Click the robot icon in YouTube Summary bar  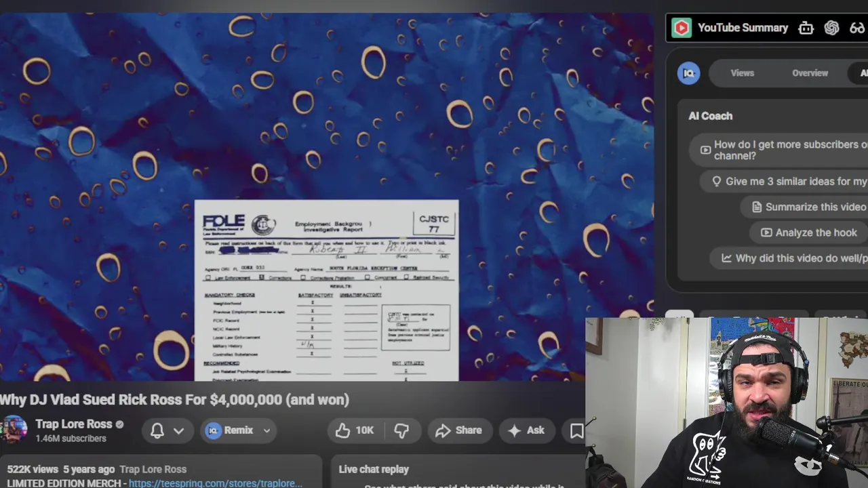point(806,28)
